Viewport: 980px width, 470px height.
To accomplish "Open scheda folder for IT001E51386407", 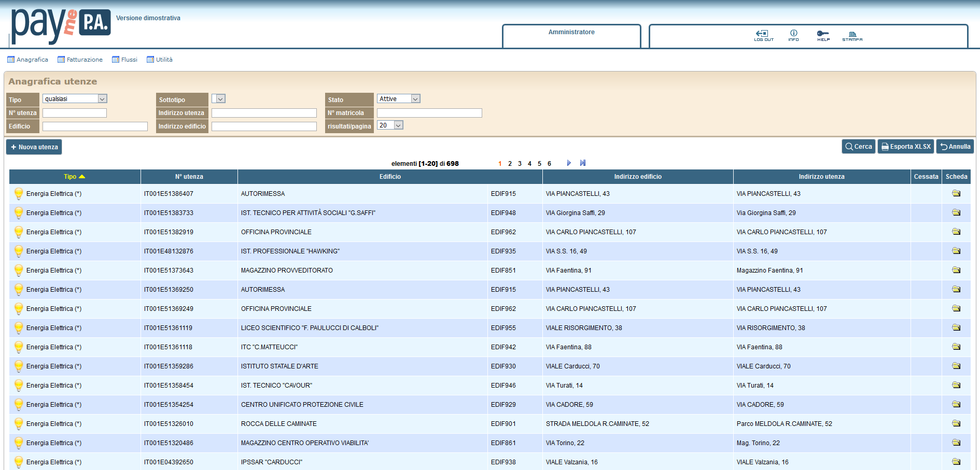I will pos(956,193).
